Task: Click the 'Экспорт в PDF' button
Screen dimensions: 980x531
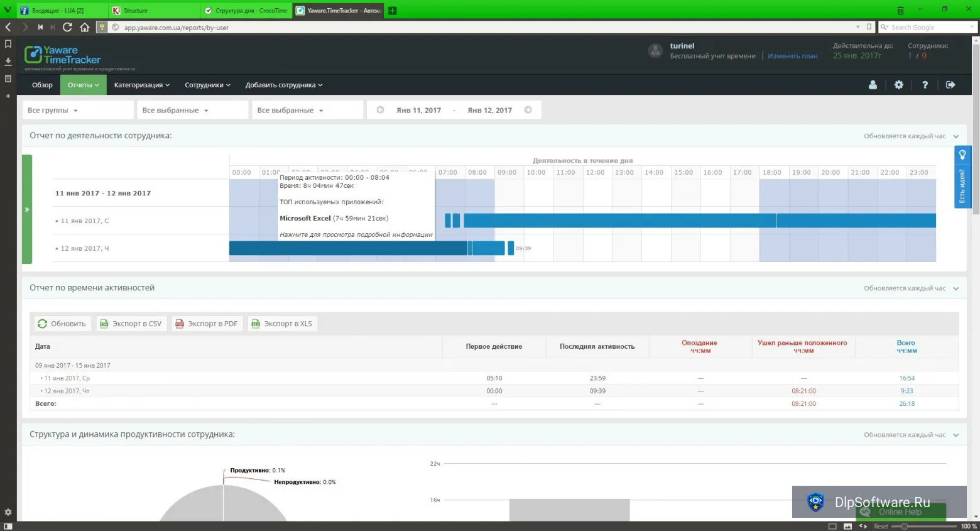Action: [x=207, y=324]
